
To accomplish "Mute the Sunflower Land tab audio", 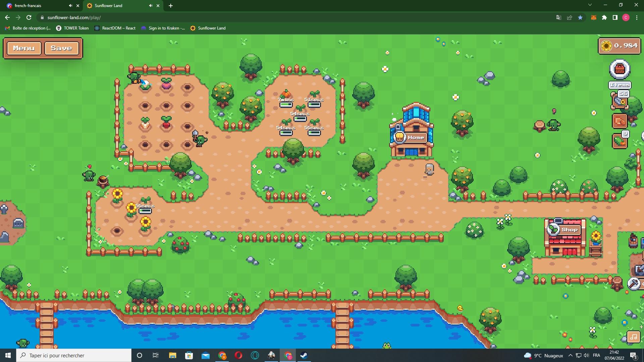I will 151,6.
